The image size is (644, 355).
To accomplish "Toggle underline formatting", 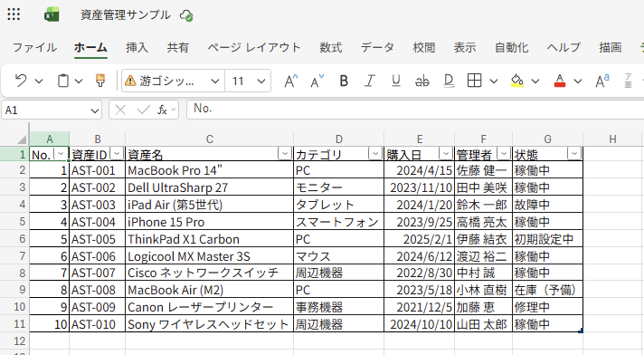I will point(396,81).
